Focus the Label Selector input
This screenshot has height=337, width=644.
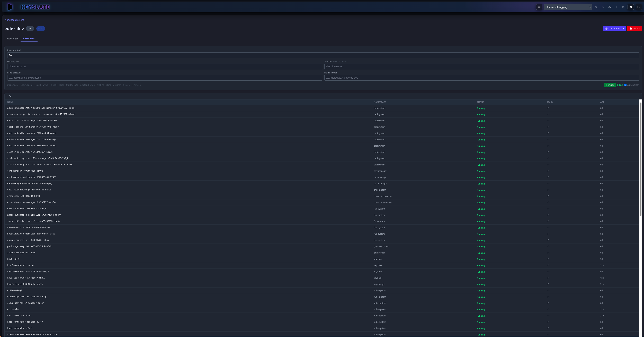(165, 78)
